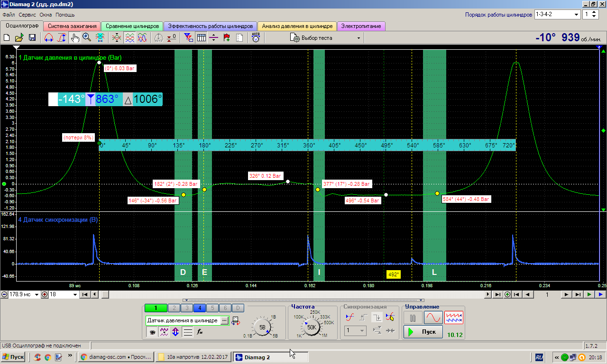The height and width of the screenshot is (364, 607).
Task: Click the checklist report toolbar icon
Action: pyautogui.click(x=239, y=38)
